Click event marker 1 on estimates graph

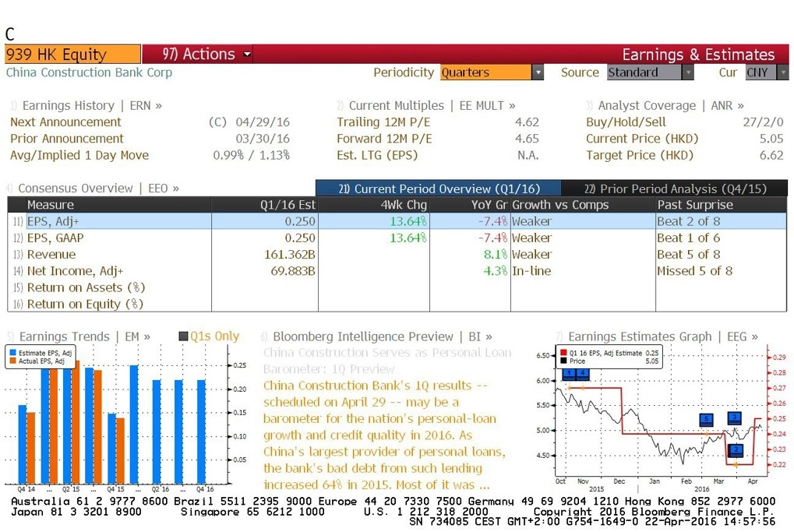click(x=569, y=374)
